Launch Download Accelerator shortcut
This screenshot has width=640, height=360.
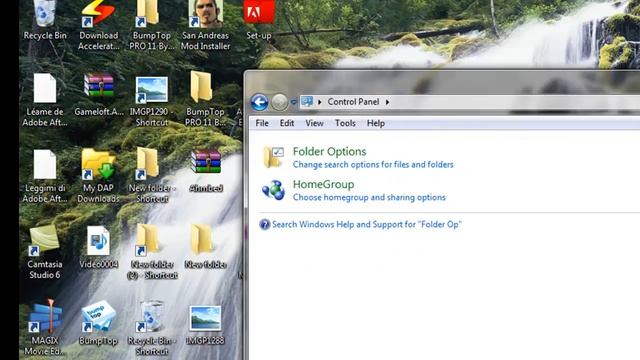coord(98,13)
